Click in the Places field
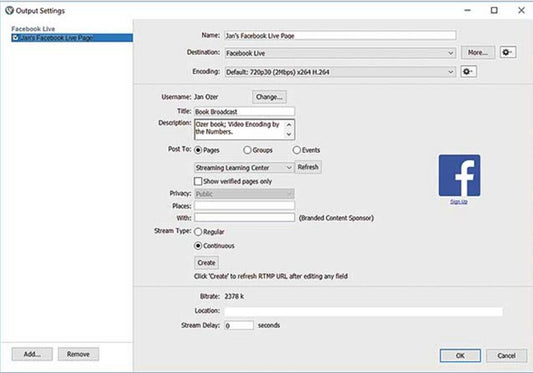Viewport: 533px width, 373px height. pyautogui.click(x=244, y=206)
